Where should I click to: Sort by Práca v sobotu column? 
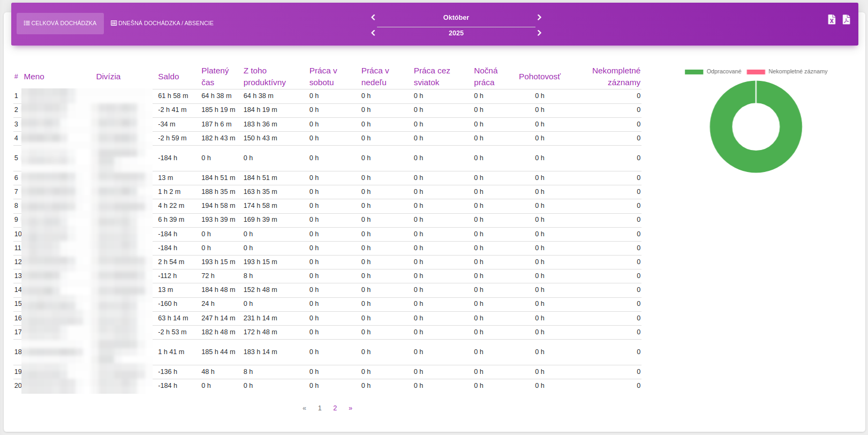click(323, 77)
